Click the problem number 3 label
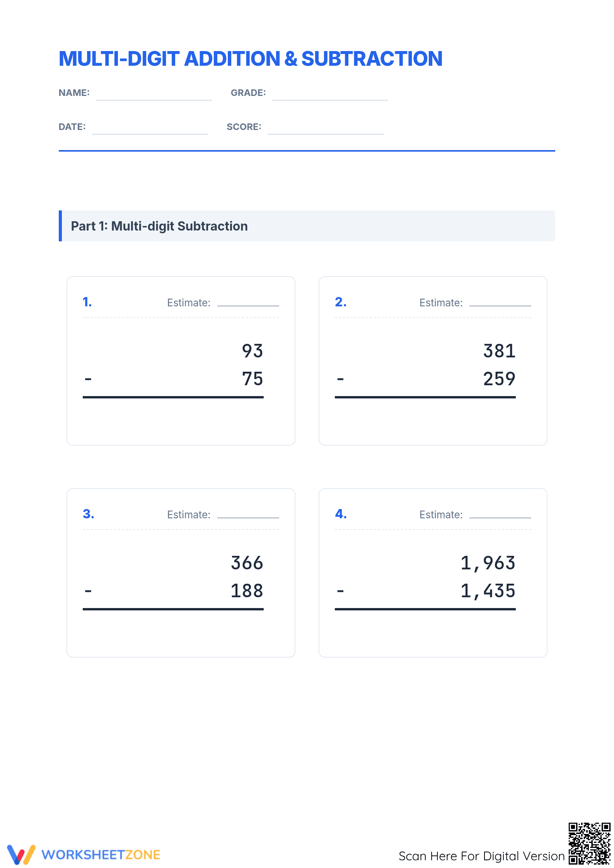The image size is (614, 868). click(x=88, y=514)
